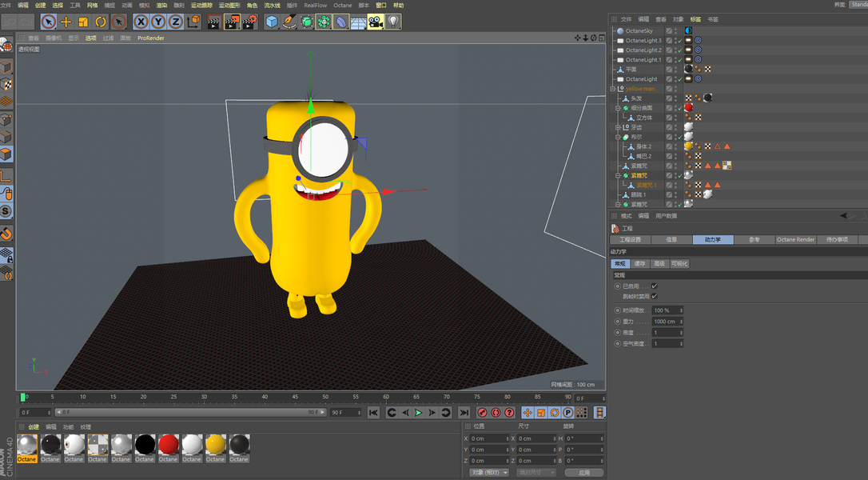Open the RealFlow menu
The width and height of the screenshot is (868, 480).
tap(315, 5)
